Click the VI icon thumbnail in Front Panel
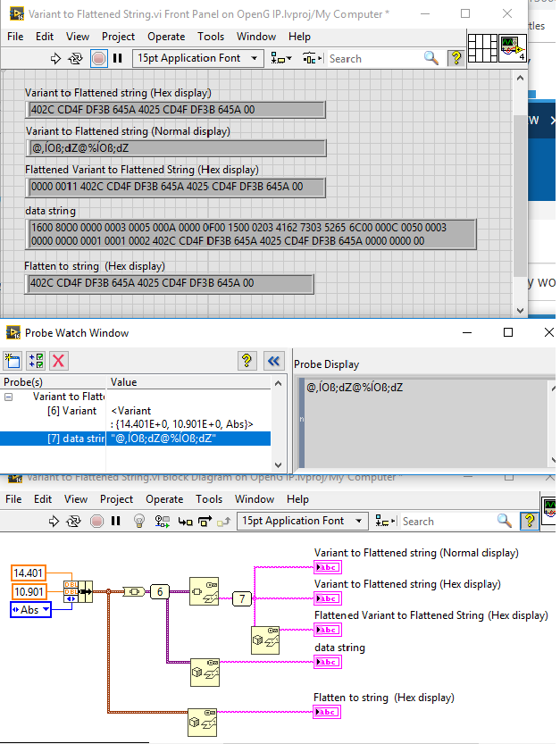560x744 pixels. point(513,48)
